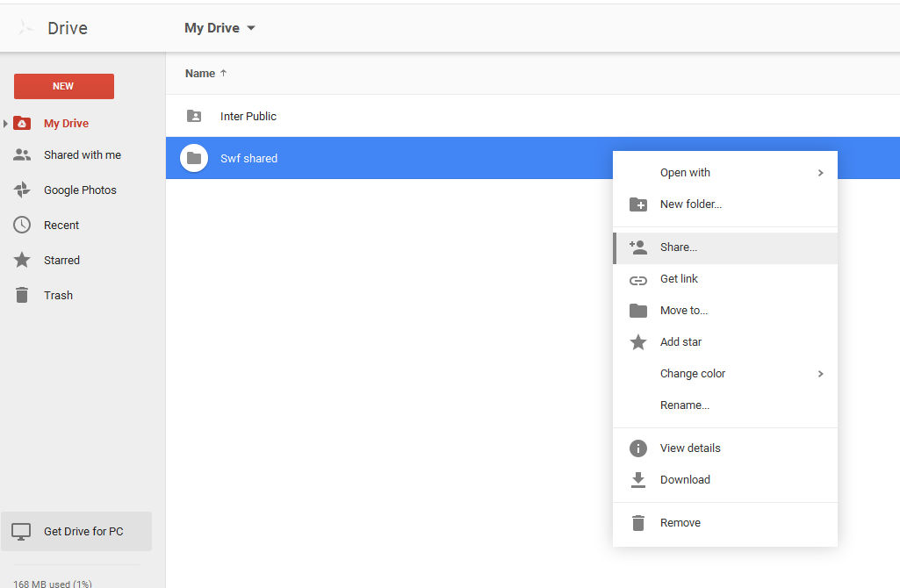Click the Swf shared folder icon
Image resolution: width=900 pixels, height=588 pixels.
(x=194, y=158)
